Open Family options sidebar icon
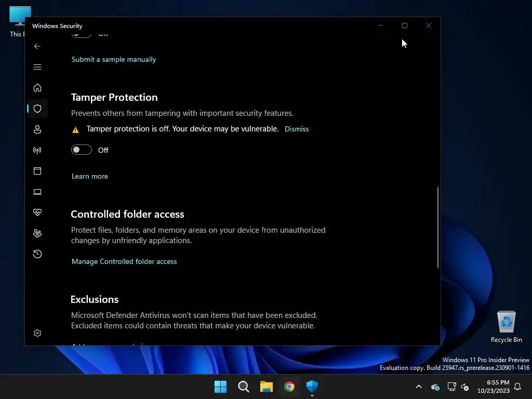Viewport: 532px width, 399px height. 37,233
